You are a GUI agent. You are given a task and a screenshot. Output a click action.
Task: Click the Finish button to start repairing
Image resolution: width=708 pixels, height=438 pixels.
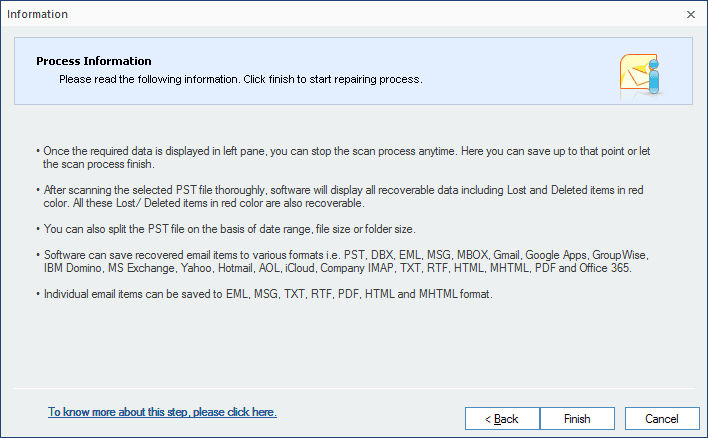pos(577,419)
